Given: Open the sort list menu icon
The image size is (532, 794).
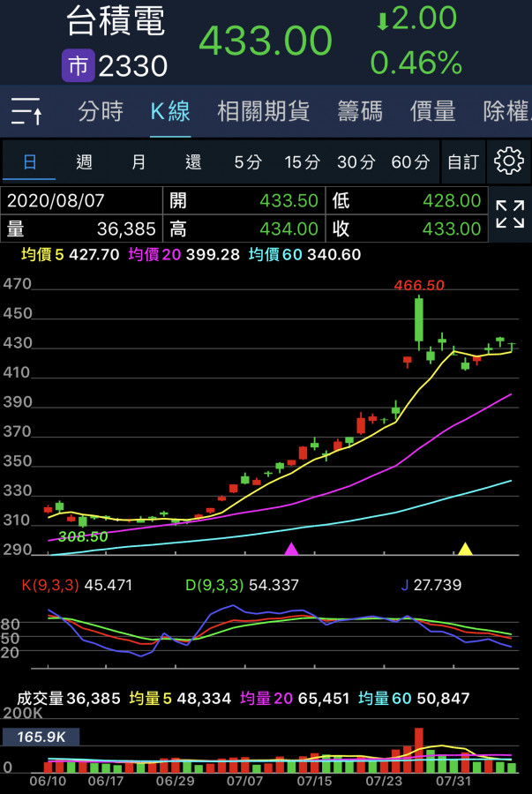Looking at the screenshot, I should [26, 111].
